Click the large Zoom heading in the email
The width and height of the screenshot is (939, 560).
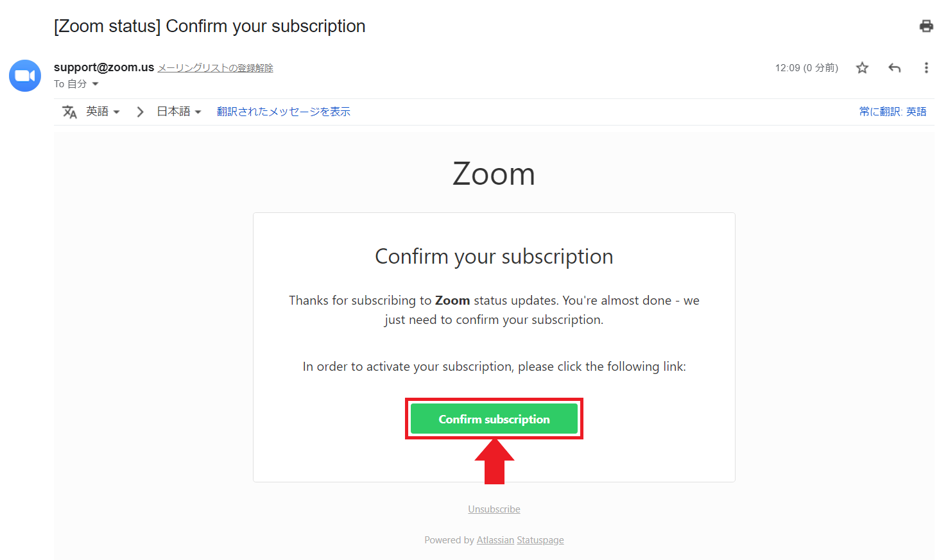pyautogui.click(x=494, y=174)
